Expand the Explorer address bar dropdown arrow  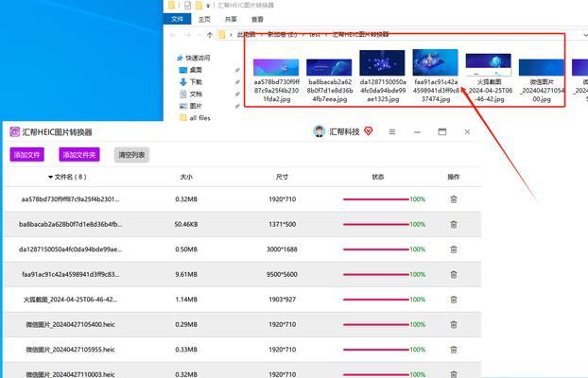[x=585, y=35]
